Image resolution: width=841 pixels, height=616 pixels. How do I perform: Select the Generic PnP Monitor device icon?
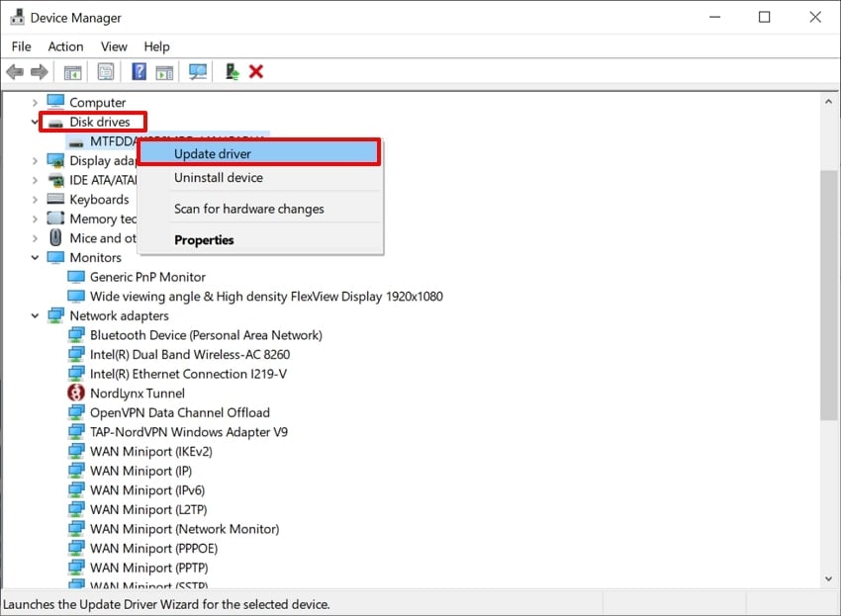(76, 277)
